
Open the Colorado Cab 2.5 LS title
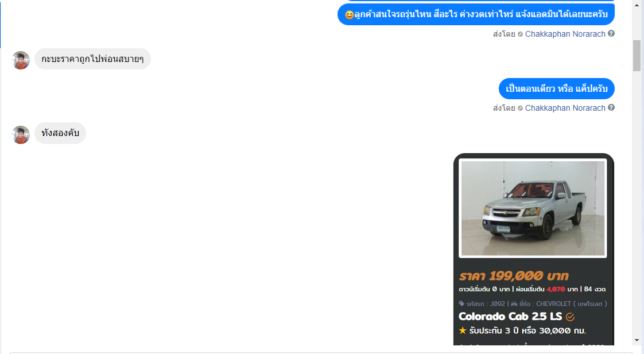coord(510,317)
